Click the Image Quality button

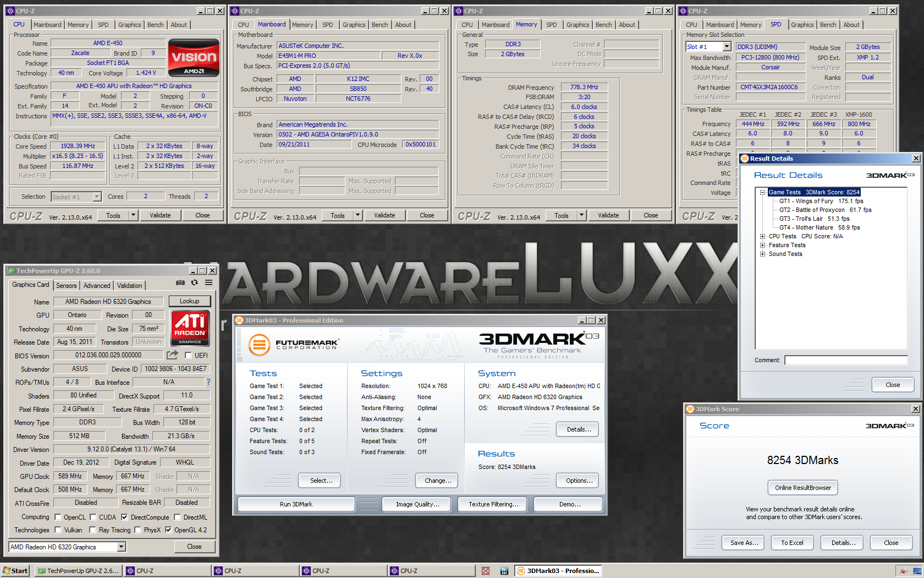[417, 504]
